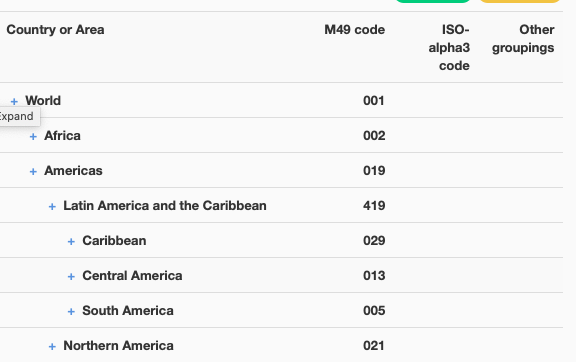Click the Other groupings column header
576x362 pixels.
coord(523,39)
